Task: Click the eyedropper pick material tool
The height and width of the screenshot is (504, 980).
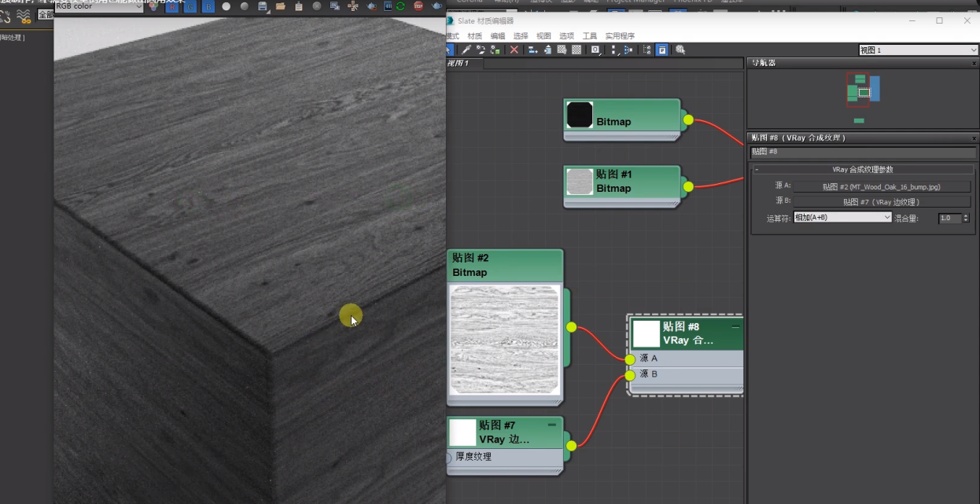Action: [x=466, y=50]
